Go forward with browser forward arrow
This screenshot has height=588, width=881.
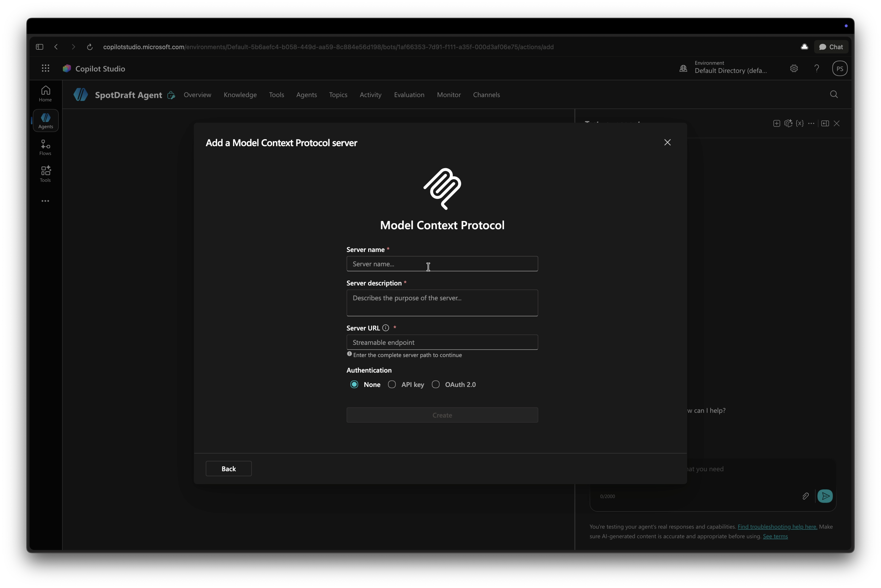(x=73, y=47)
